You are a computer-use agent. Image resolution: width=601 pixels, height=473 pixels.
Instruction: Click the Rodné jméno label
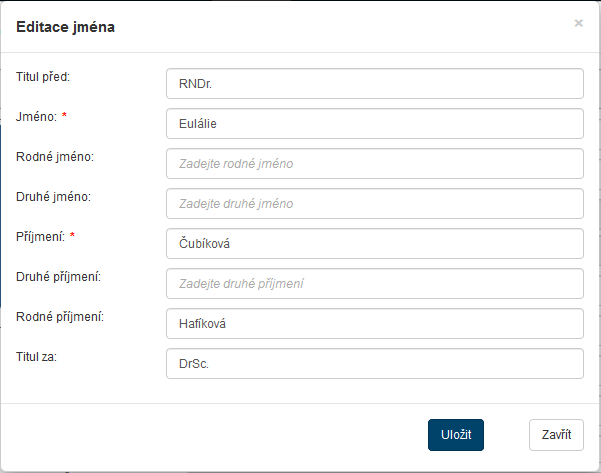tap(55, 156)
